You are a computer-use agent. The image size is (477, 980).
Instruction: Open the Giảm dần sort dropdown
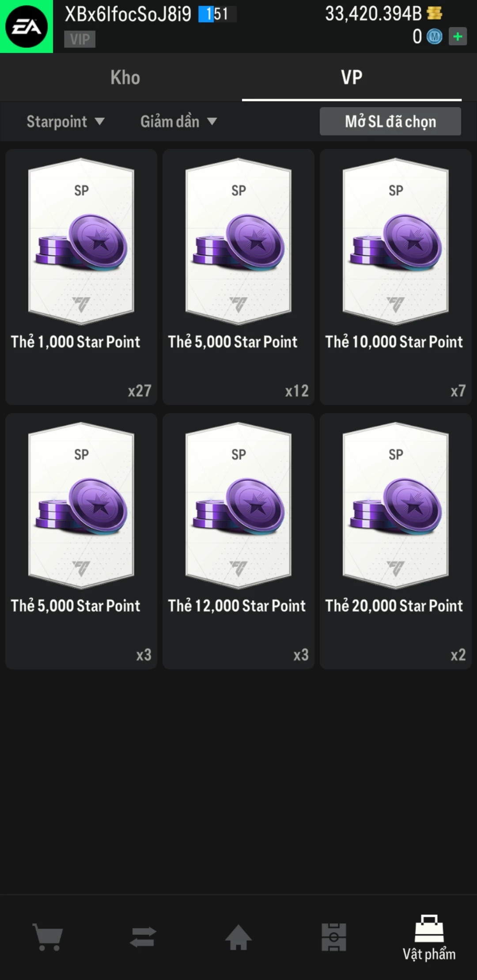point(178,121)
